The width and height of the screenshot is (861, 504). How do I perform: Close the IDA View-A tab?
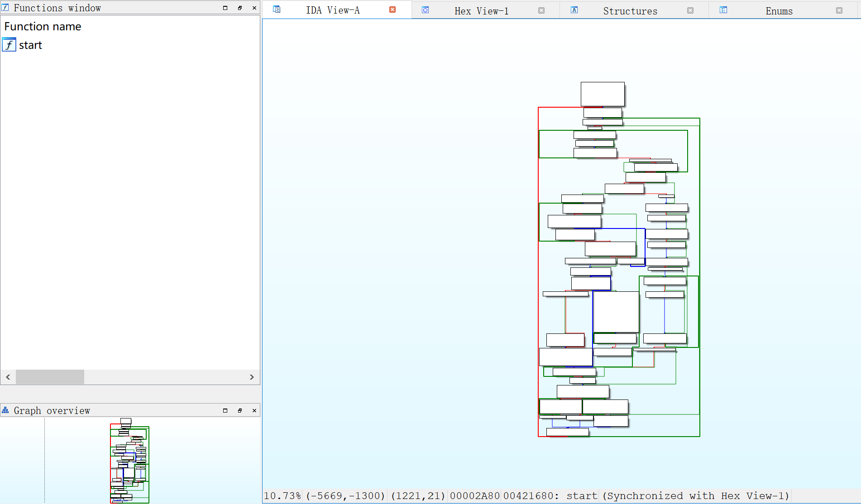[392, 10]
